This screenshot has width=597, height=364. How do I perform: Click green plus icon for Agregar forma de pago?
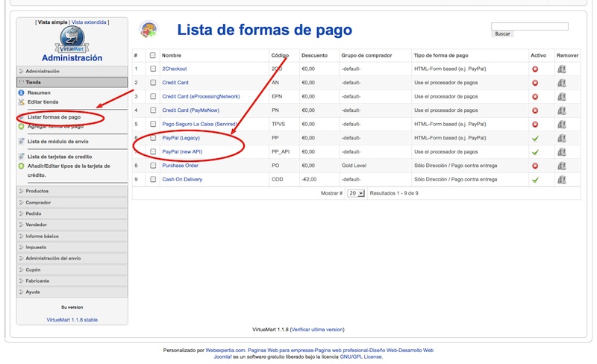point(22,126)
